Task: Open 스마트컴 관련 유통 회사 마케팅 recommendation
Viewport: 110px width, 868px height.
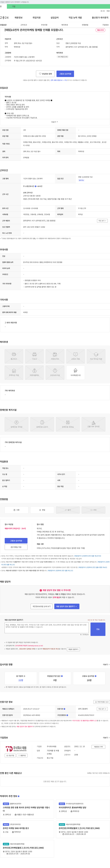Action: tap(27, 809)
